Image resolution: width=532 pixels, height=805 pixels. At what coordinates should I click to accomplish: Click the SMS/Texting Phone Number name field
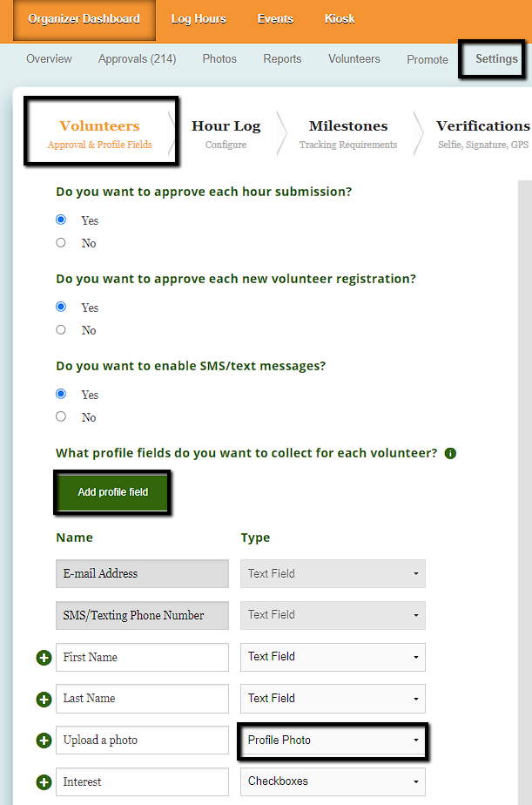click(142, 615)
